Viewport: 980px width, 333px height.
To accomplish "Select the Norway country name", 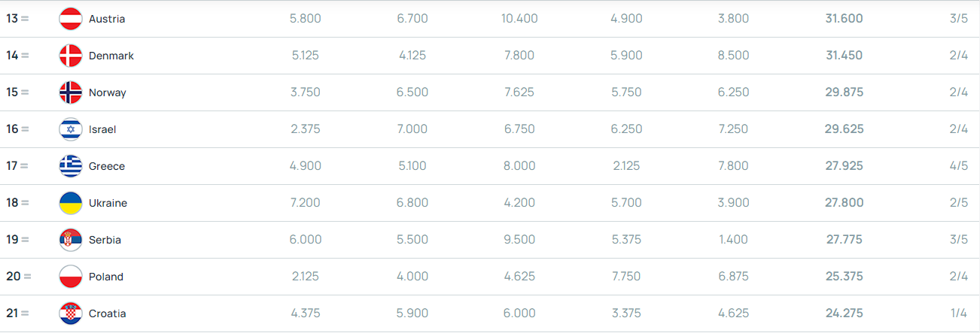I will coord(108,92).
